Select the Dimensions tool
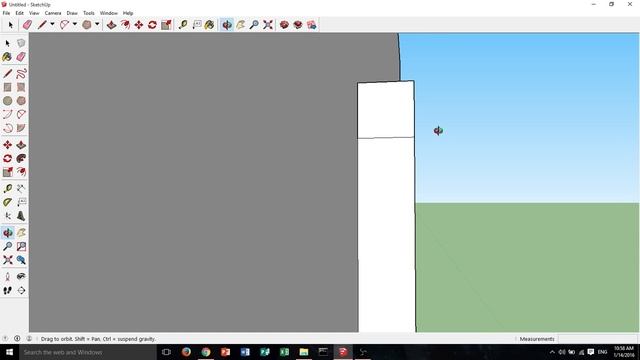 21,188
